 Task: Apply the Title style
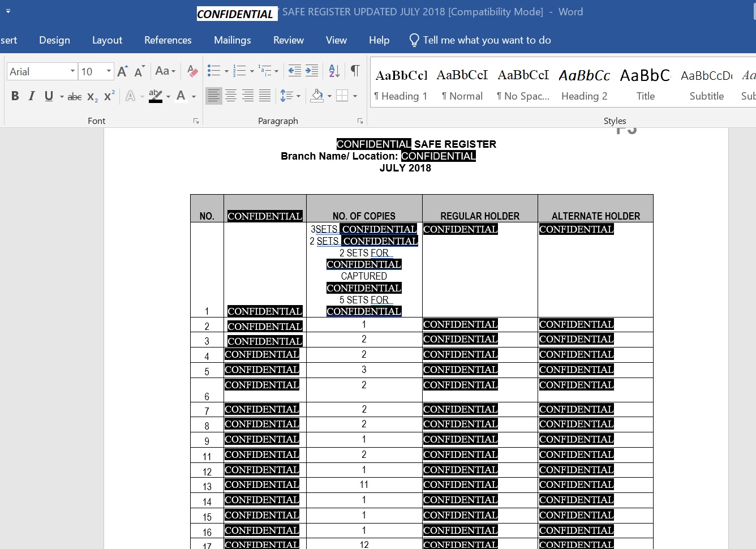point(646,85)
